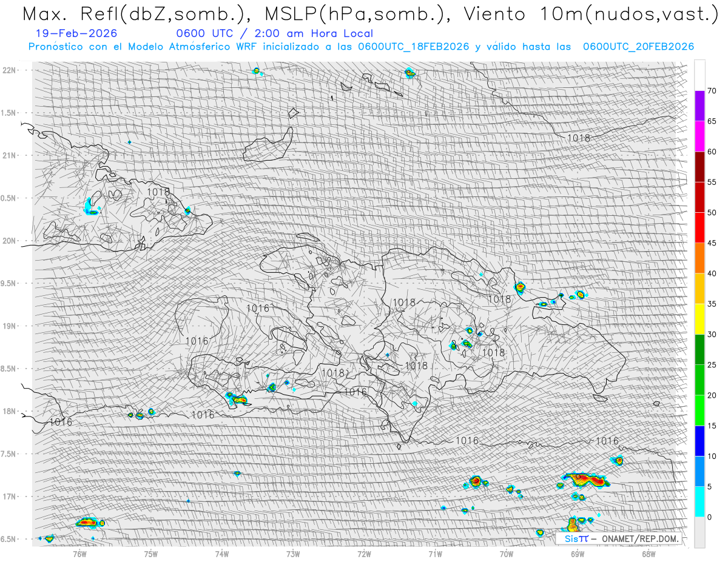728x562 pixels.
Task: Click the colorbar value '55'
Action: tap(712, 182)
